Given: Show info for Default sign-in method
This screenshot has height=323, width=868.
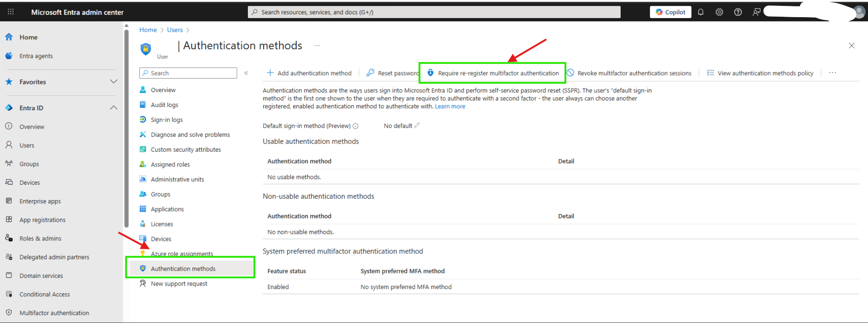Looking at the screenshot, I should 356,126.
